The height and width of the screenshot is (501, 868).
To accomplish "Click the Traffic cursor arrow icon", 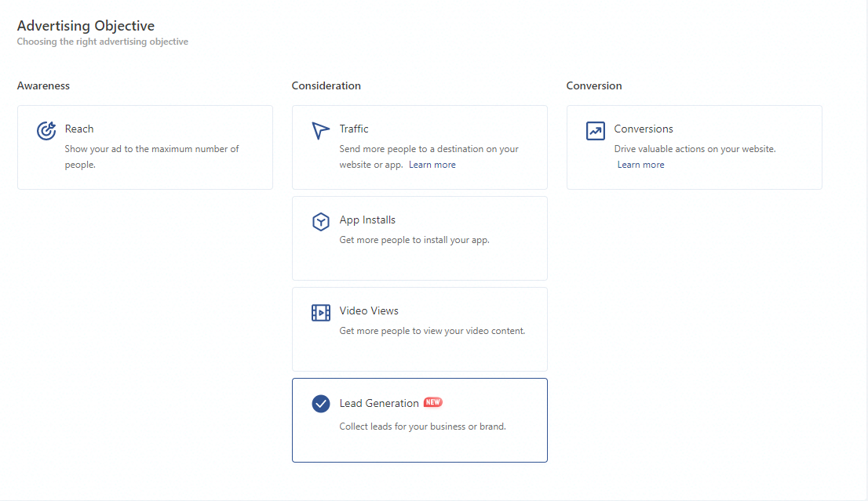I will [320, 130].
